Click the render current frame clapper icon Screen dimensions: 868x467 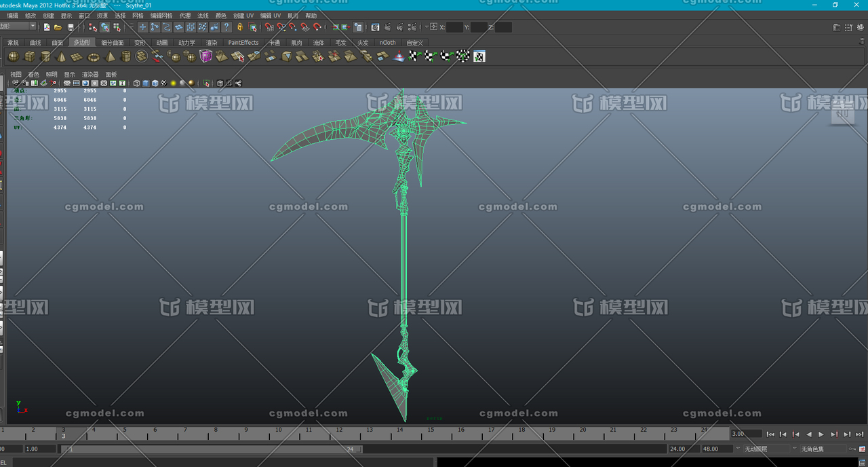(x=387, y=27)
